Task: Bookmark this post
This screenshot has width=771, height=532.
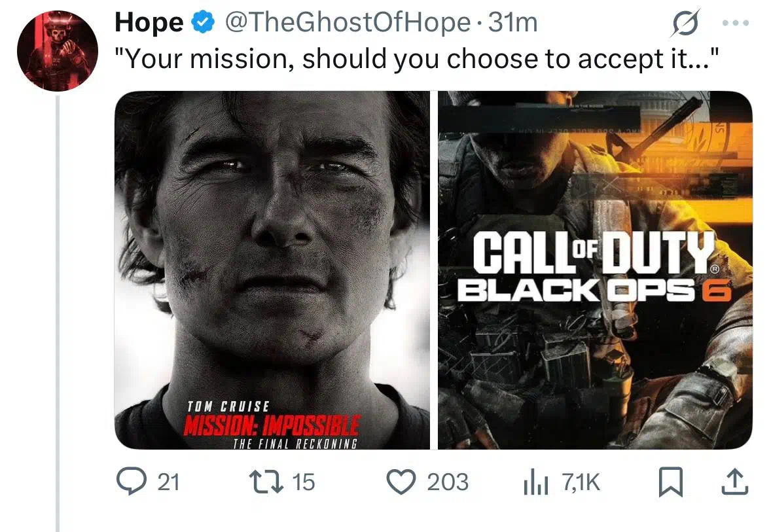Action: 671,482
